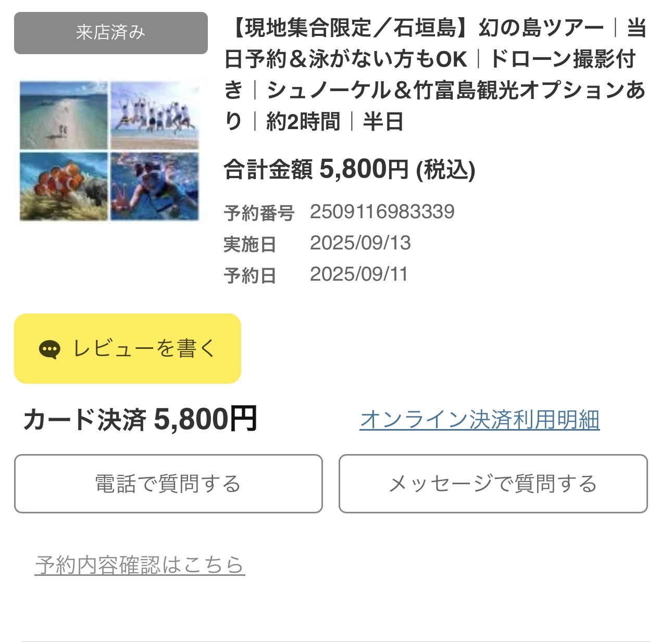672x642 pixels.
Task: Click the speech bubble icon on review button
Action: tap(49, 349)
